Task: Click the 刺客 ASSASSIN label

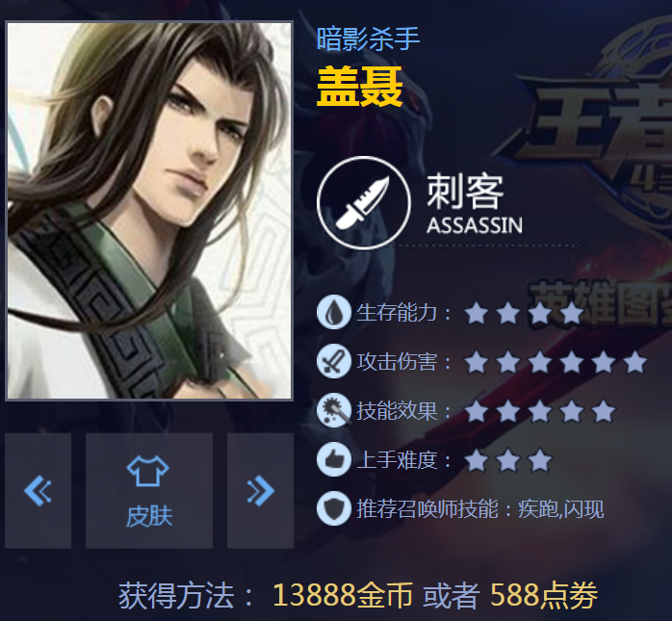Action: coord(475,203)
